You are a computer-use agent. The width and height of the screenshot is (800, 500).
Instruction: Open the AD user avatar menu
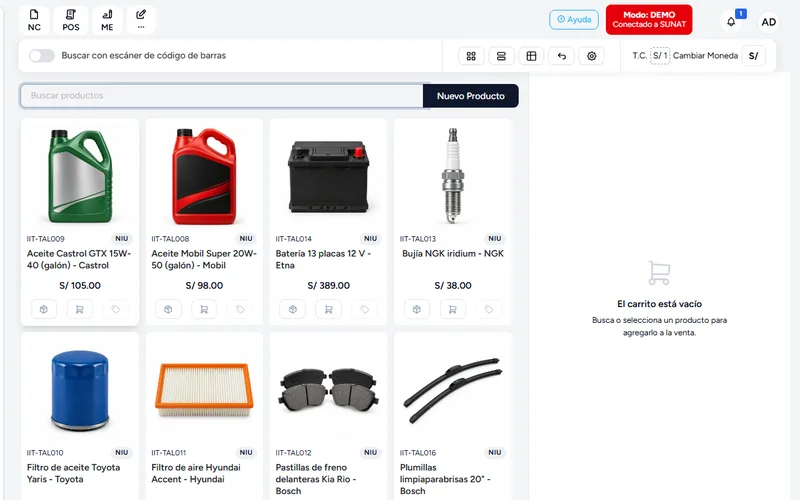click(768, 22)
